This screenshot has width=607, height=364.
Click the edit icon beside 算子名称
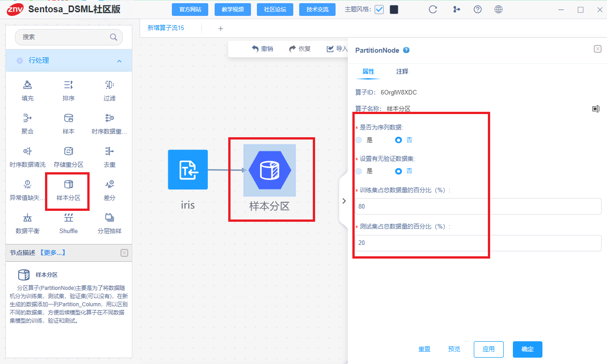click(596, 109)
